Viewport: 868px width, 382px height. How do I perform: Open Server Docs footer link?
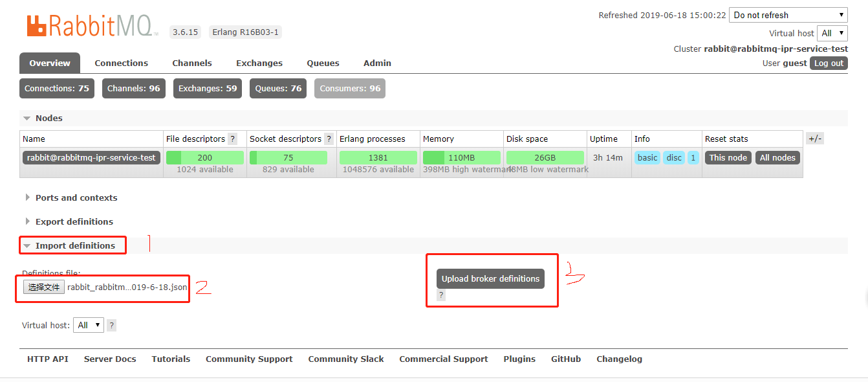tap(110, 359)
